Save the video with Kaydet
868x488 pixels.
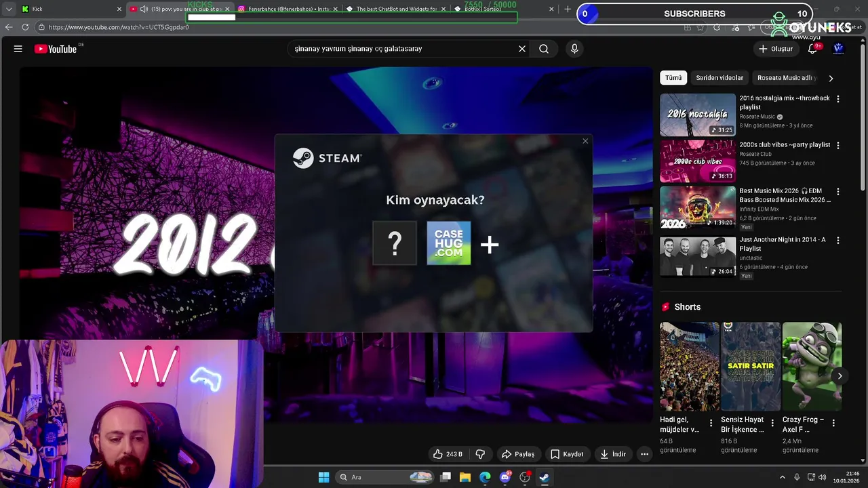tap(566, 454)
